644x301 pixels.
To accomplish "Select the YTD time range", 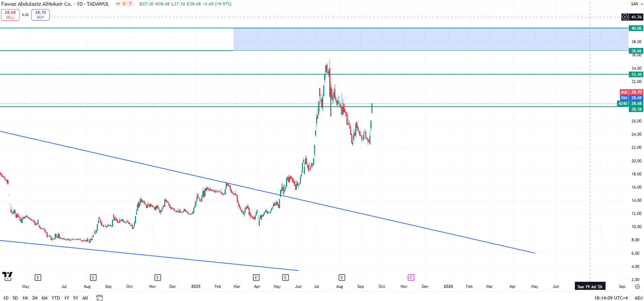I will pyautogui.click(x=56, y=298).
